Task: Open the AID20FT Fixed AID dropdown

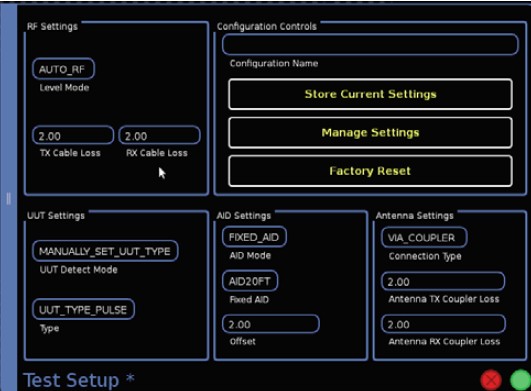Action: point(250,281)
